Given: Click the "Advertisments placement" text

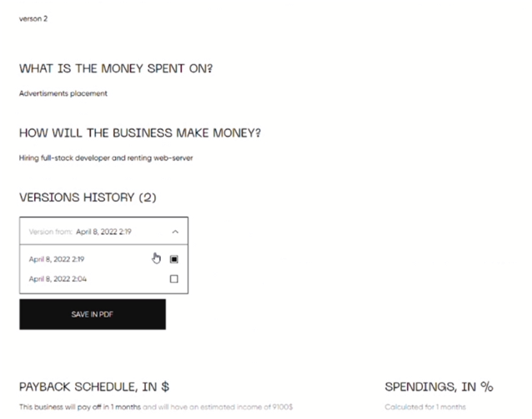Looking at the screenshot, I should coord(63,93).
